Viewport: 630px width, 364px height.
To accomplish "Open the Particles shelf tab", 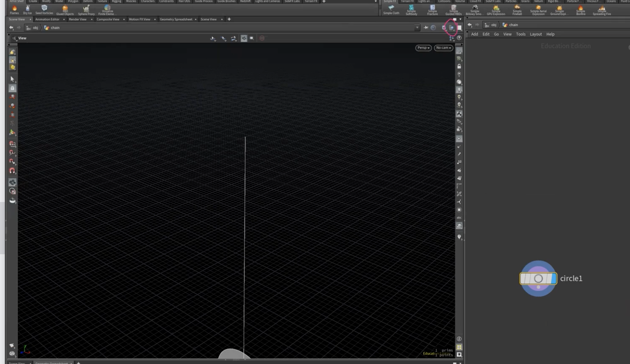I will coord(511,1).
